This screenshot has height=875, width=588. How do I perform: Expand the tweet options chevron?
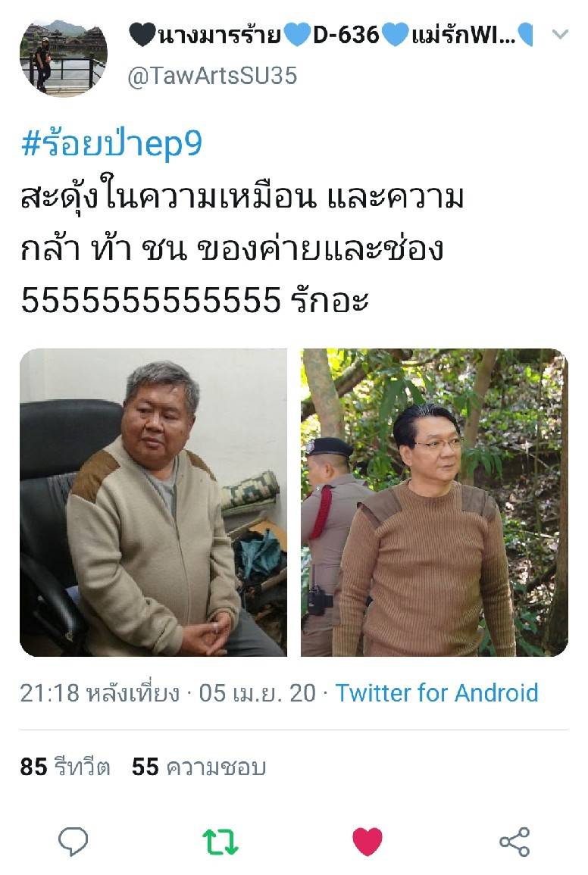[x=560, y=35]
